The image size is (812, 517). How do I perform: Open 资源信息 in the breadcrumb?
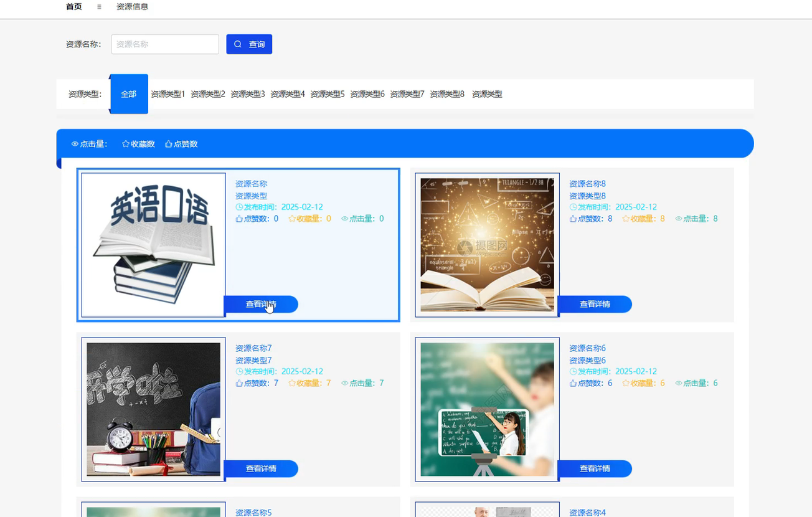pyautogui.click(x=132, y=7)
